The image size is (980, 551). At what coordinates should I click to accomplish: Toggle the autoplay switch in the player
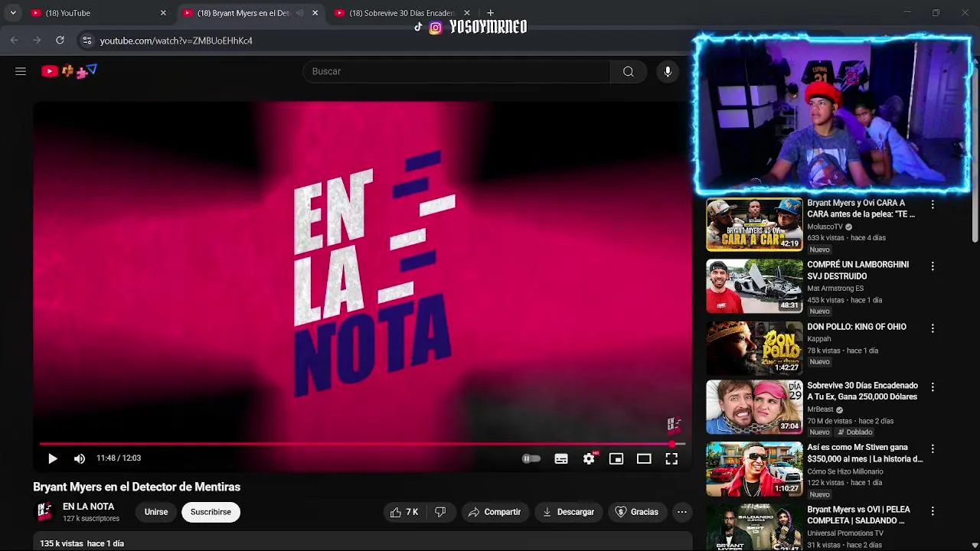(x=531, y=458)
